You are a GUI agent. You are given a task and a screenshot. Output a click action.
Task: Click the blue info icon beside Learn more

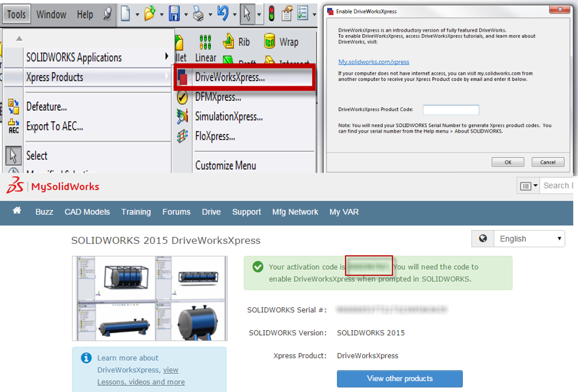pos(86,358)
